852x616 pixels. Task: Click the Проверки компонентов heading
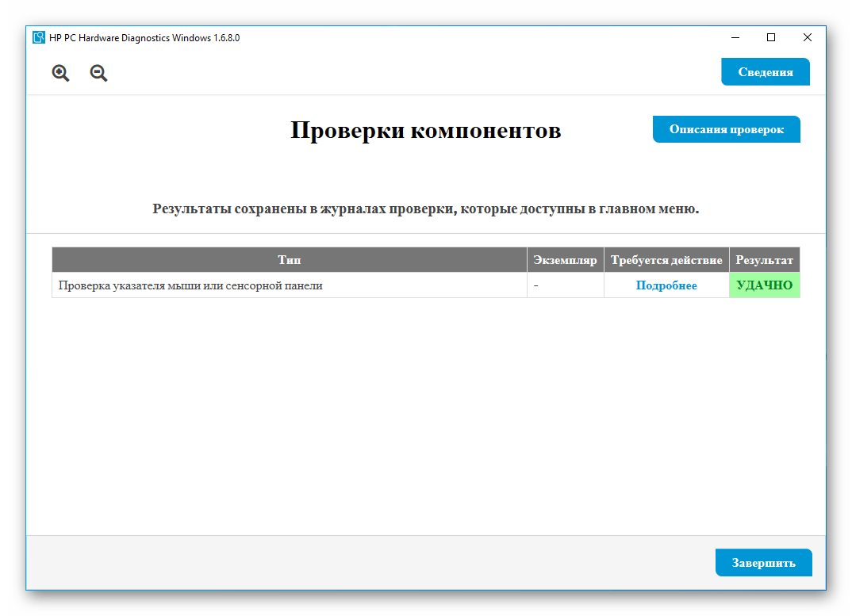coord(425,130)
